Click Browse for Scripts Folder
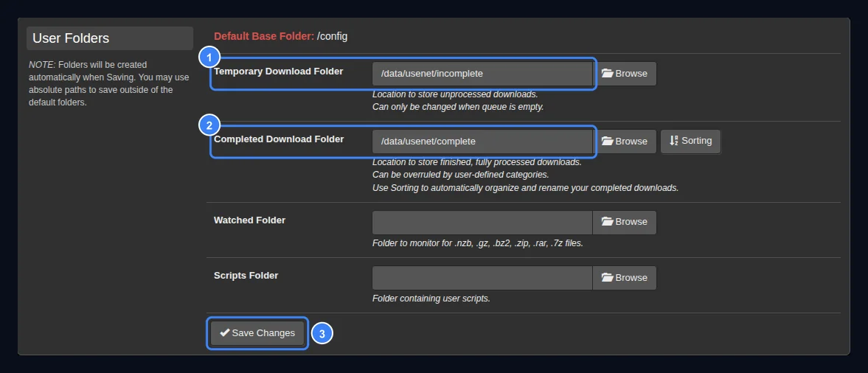 click(625, 278)
